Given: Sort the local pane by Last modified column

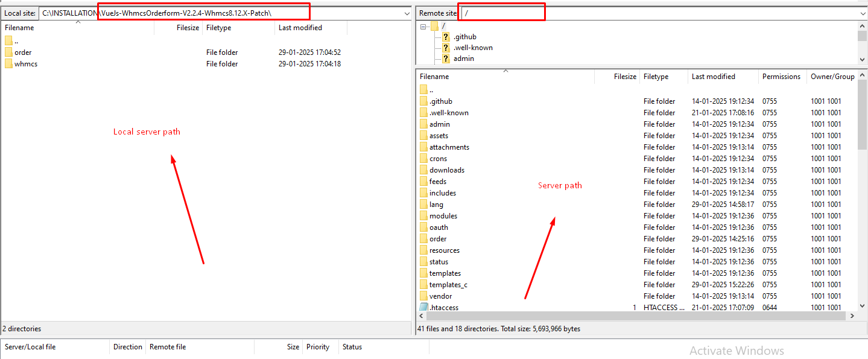Looking at the screenshot, I should point(300,28).
